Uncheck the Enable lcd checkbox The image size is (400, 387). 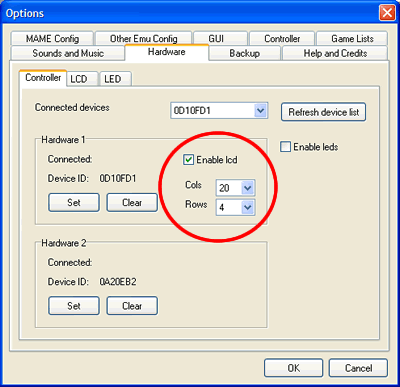click(188, 160)
